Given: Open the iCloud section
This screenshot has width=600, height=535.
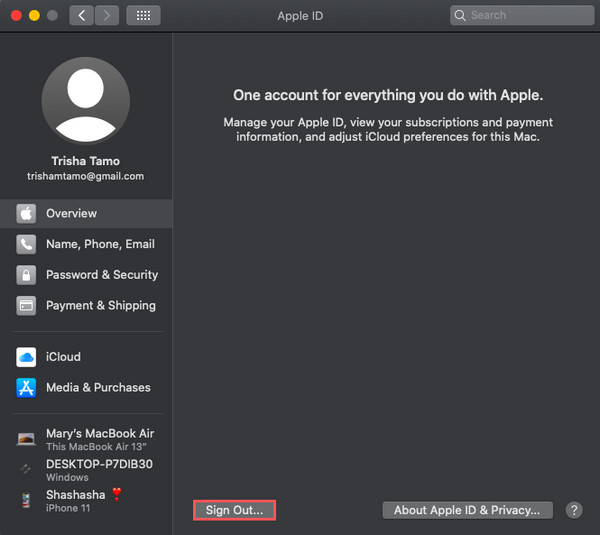Looking at the screenshot, I should [86, 357].
